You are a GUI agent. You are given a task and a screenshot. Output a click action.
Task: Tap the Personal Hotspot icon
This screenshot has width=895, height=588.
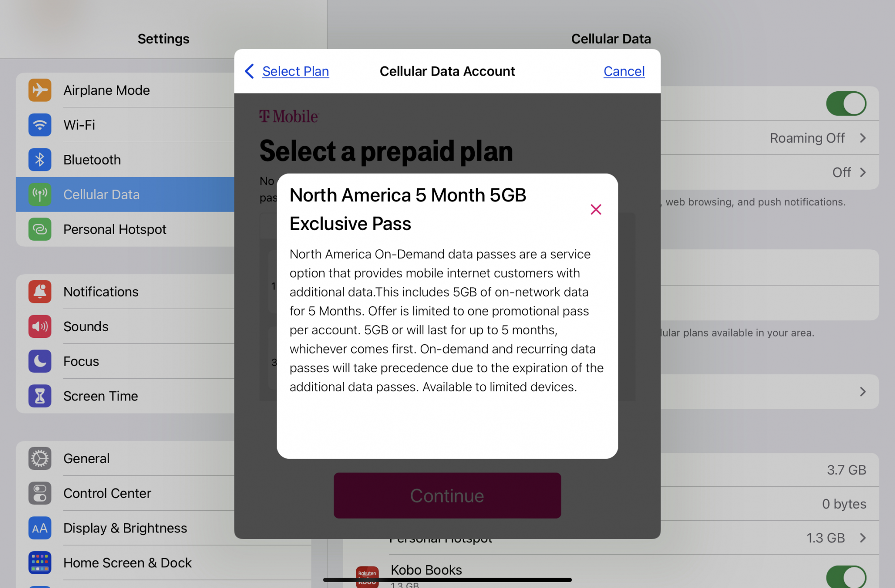pyautogui.click(x=39, y=228)
